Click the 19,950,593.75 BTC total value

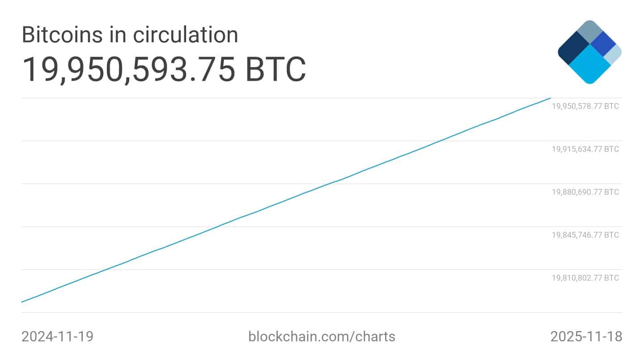click(164, 69)
